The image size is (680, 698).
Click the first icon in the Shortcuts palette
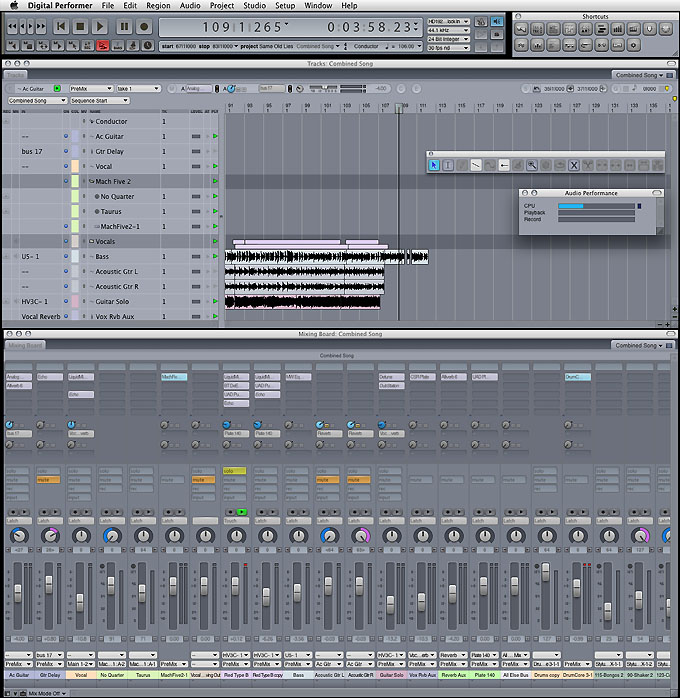[521, 29]
